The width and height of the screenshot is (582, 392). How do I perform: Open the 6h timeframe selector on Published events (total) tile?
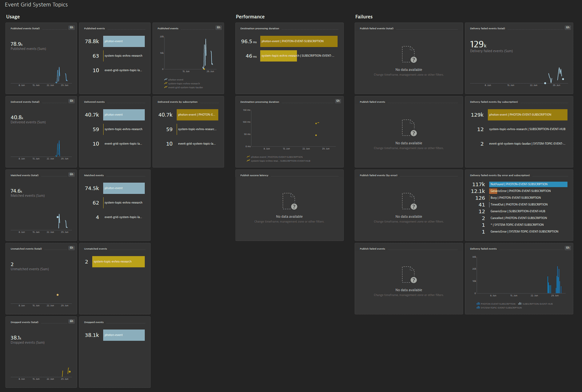click(71, 27)
